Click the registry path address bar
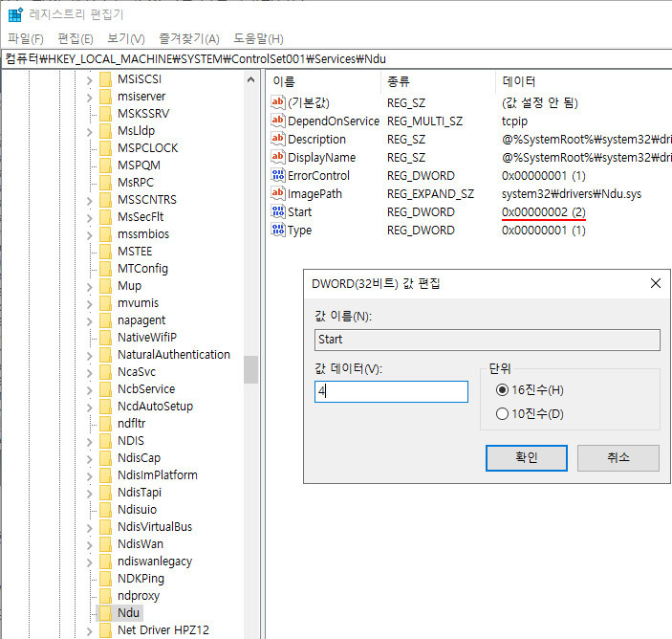This screenshot has width=672, height=639. pyautogui.click(x=336, y=58)
